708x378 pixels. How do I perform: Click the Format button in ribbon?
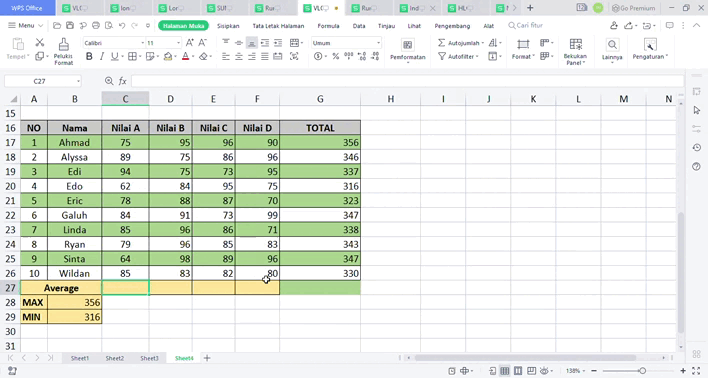point(523,50)
